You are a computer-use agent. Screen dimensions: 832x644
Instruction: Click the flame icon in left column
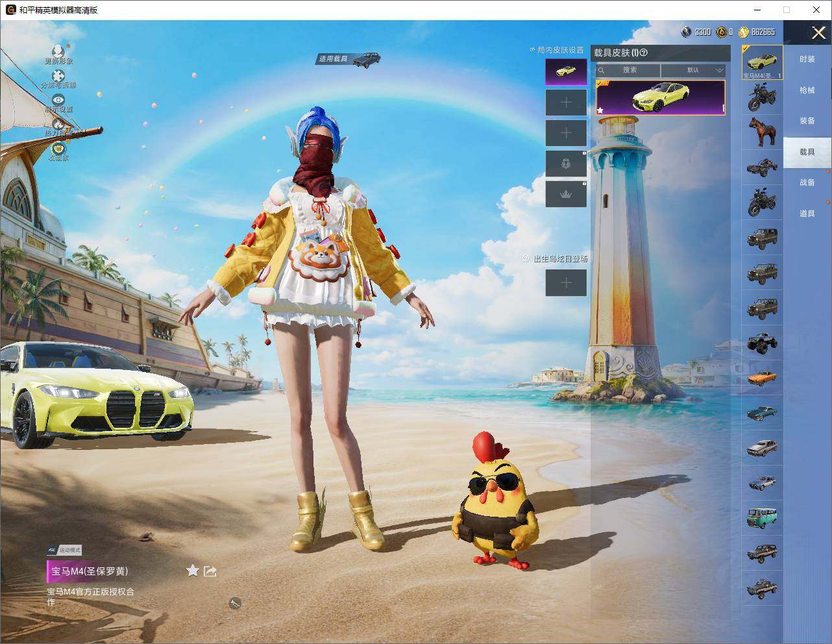point(58,123)
